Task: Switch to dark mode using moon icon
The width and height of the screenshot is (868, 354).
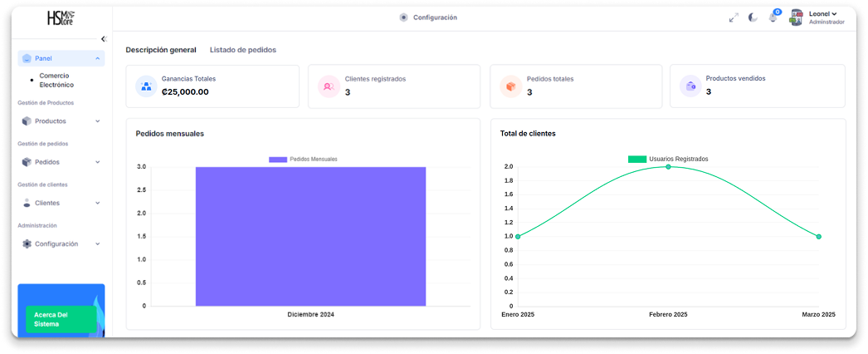Action: tap(753, 17)
